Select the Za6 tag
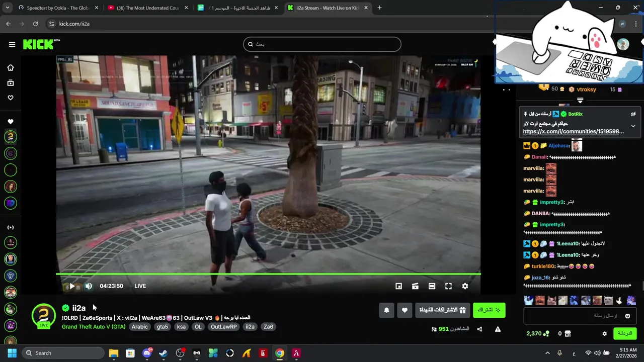The width and height of the screenshot is (644, 362). tap(268, 327)
